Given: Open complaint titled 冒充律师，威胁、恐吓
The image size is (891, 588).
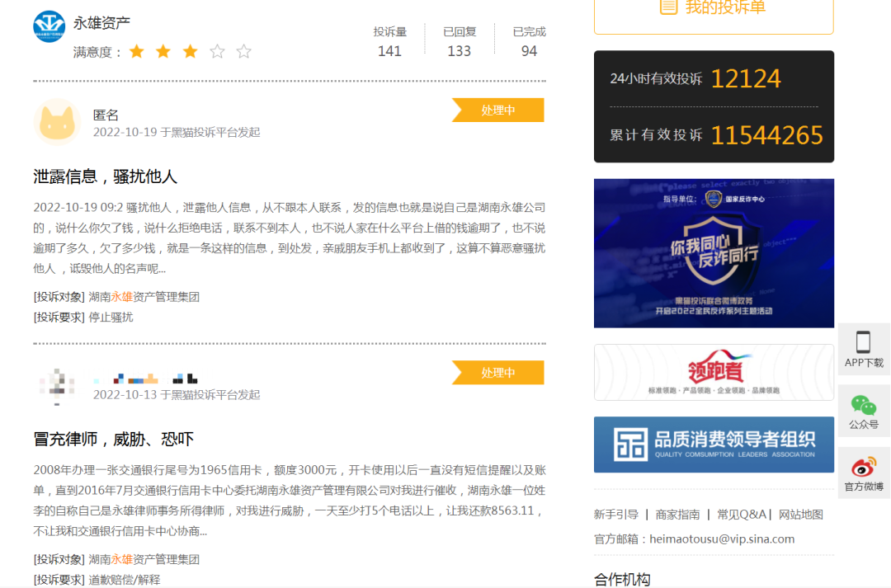Looking at the screenshot, I should (x=114, y=440).
